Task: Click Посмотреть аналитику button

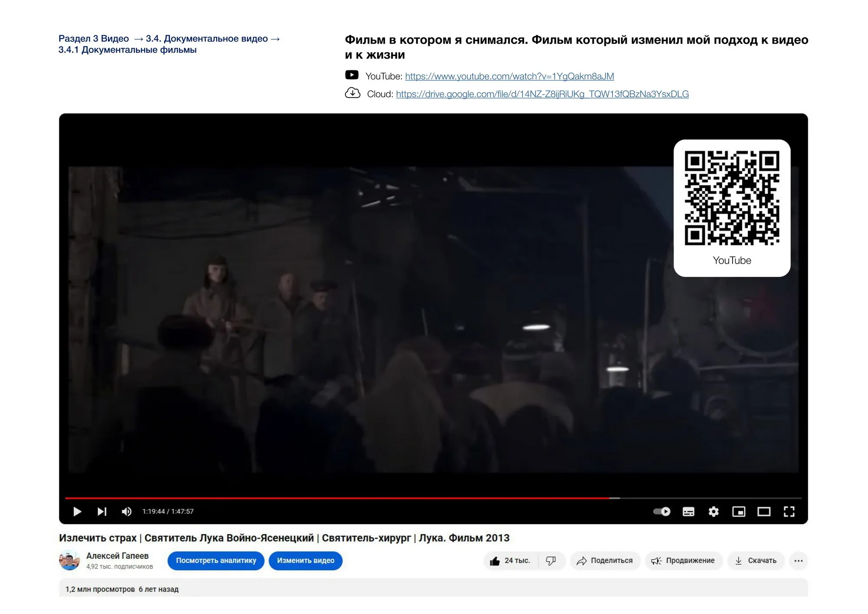Action: 216,561
